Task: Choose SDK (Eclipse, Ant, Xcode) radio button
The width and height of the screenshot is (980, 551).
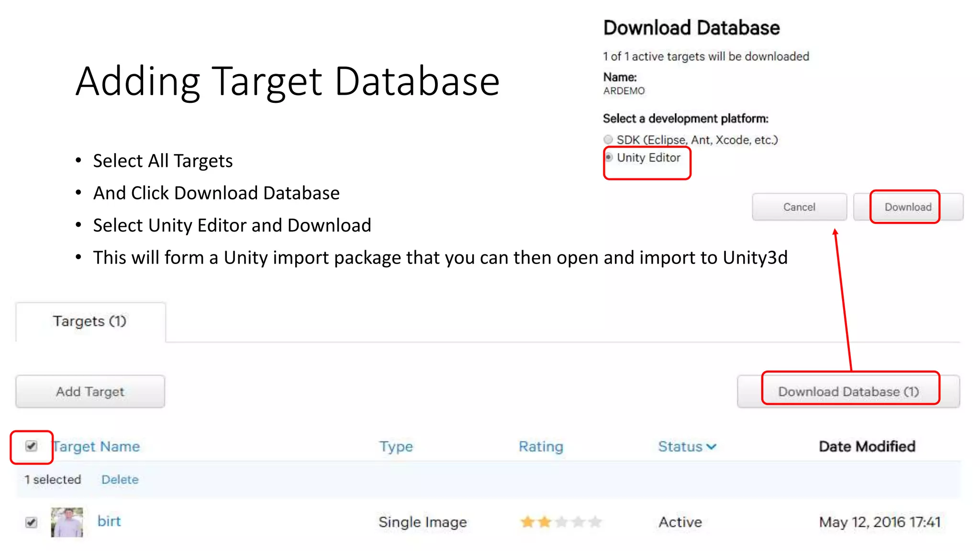Action: pos(608,140)
